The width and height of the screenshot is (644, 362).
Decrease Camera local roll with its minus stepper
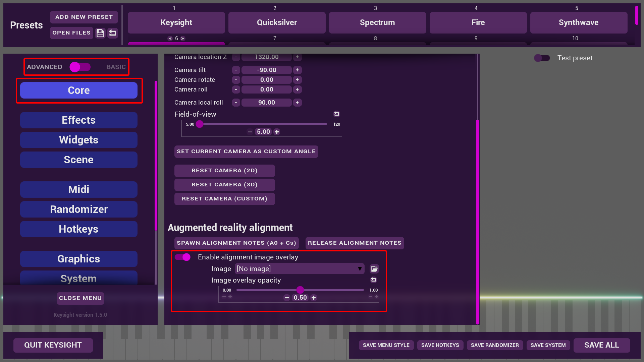(x=236, y=103)
